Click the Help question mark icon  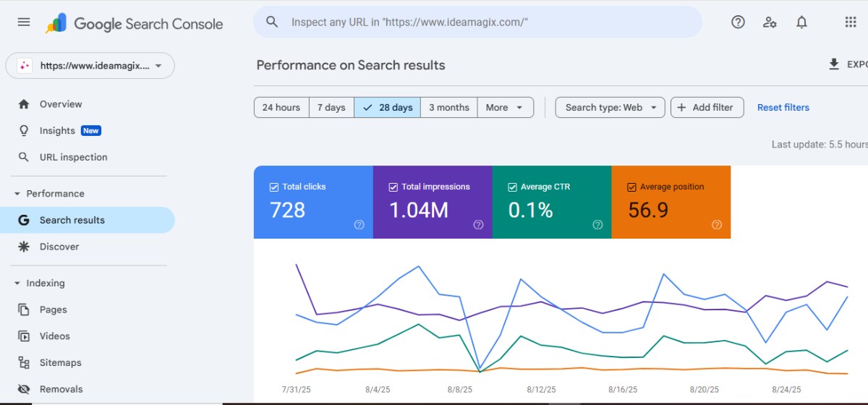point(738,22)
